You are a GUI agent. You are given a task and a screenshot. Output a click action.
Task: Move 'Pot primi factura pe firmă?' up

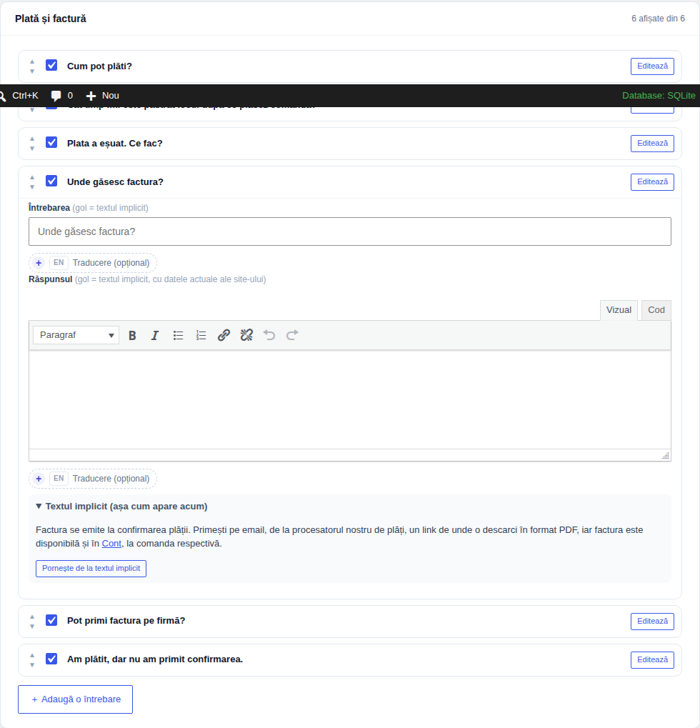(32, 616)
